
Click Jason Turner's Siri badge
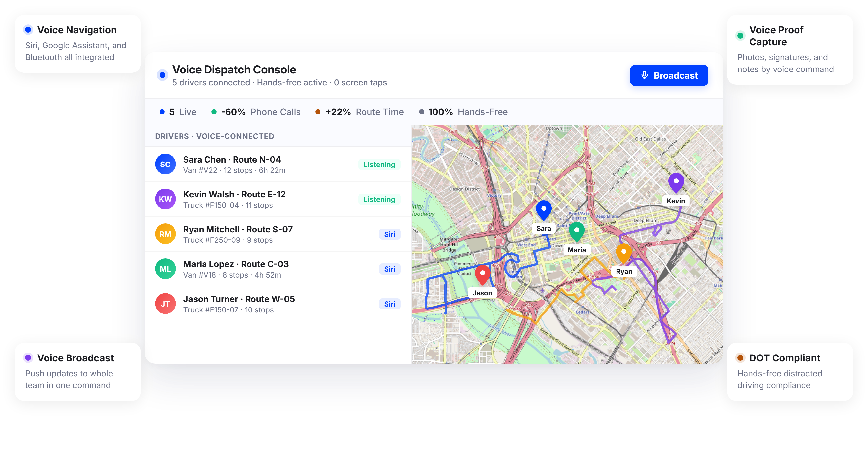pyautogui.click(x=389, y=304)
